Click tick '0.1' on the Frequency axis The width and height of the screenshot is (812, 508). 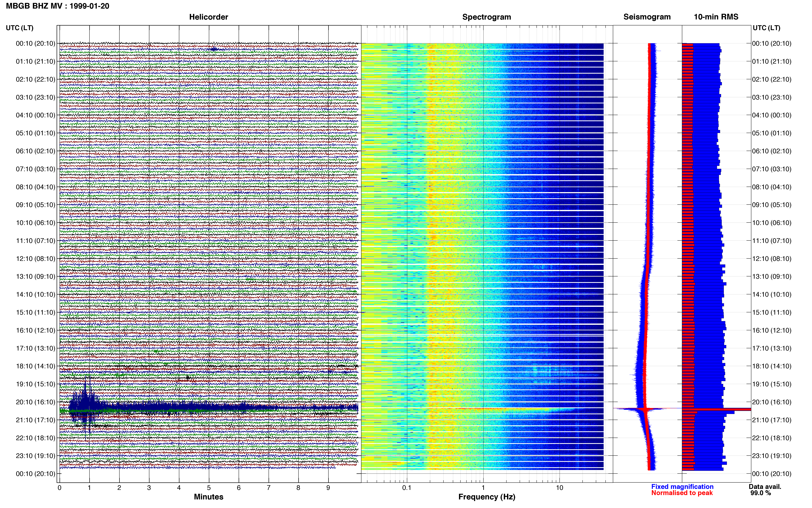point(407,488)
